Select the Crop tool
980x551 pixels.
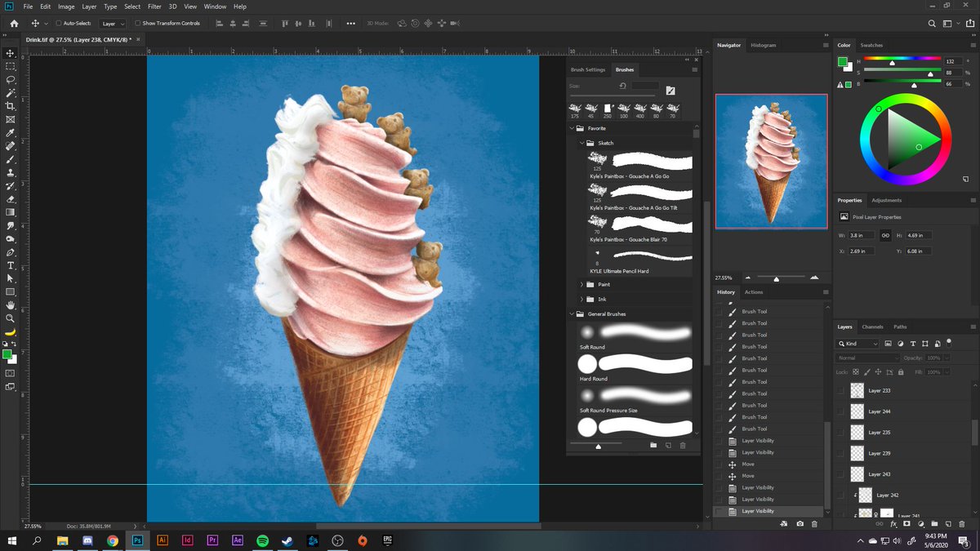tap(10, 106)
